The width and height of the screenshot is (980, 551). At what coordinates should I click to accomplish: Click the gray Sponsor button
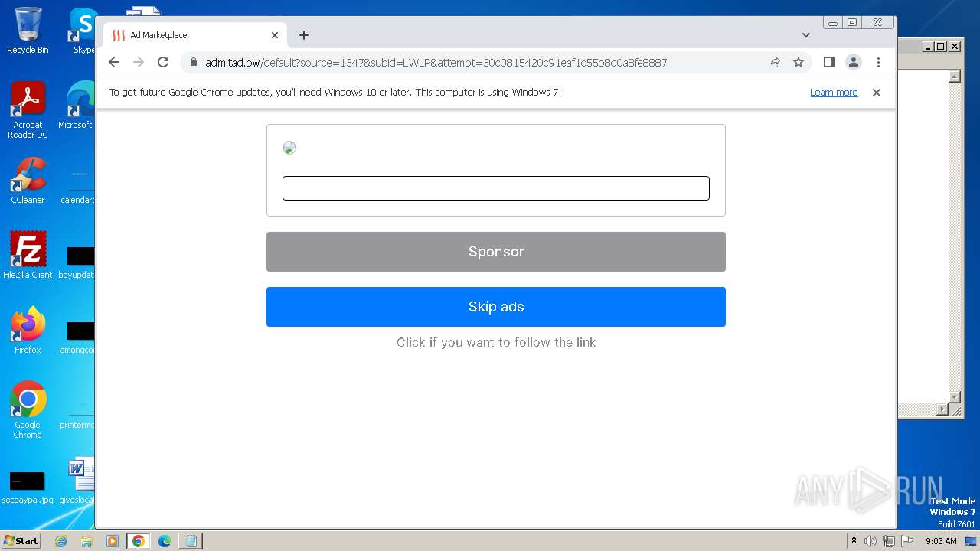[x=496, y=252]
